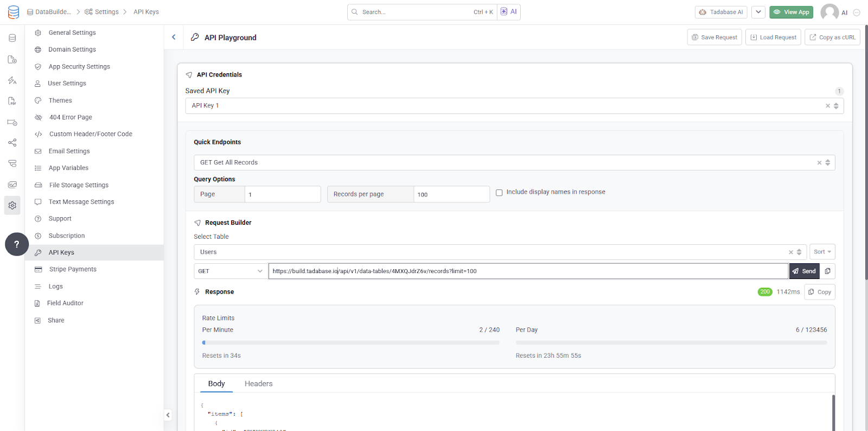The image size is (868, 431).
Task: Click the Per Minute rate limit bar
Action: pyautogui.click(x=350, y=343)
